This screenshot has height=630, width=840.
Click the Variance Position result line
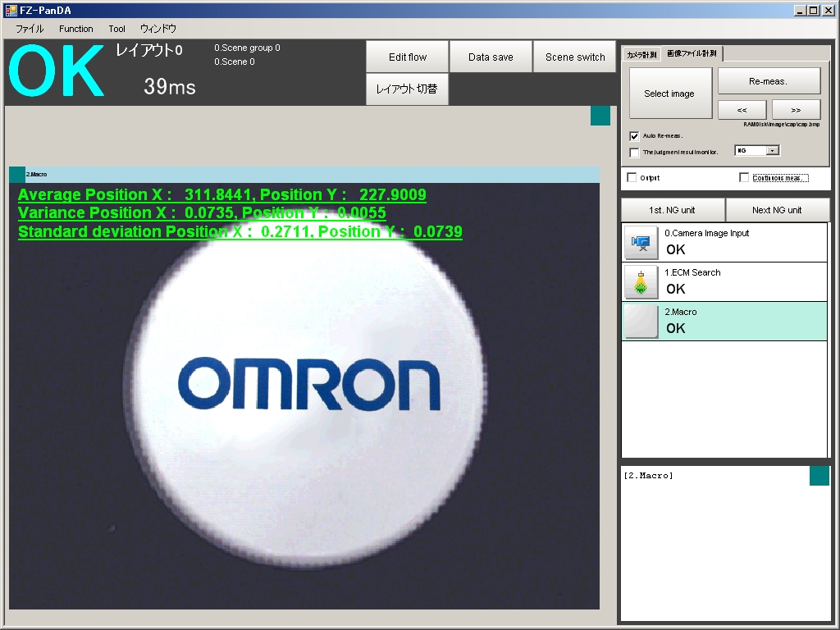pos(202,212)
